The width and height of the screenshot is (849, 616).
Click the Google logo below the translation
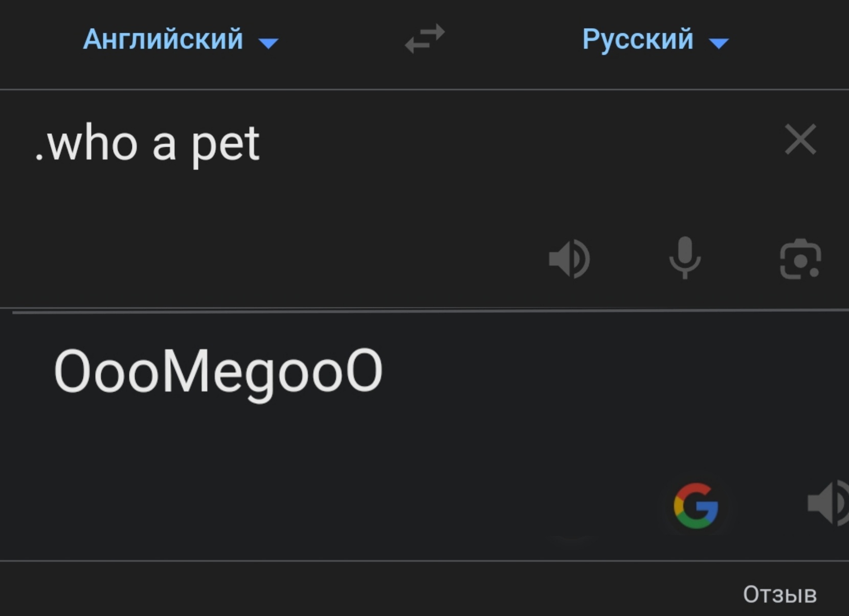696,506
